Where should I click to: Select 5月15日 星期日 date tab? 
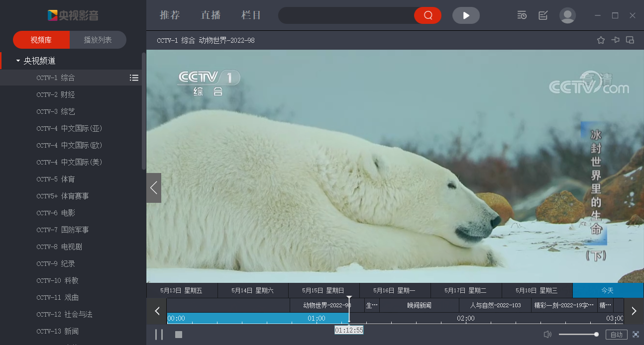(324, 290)
